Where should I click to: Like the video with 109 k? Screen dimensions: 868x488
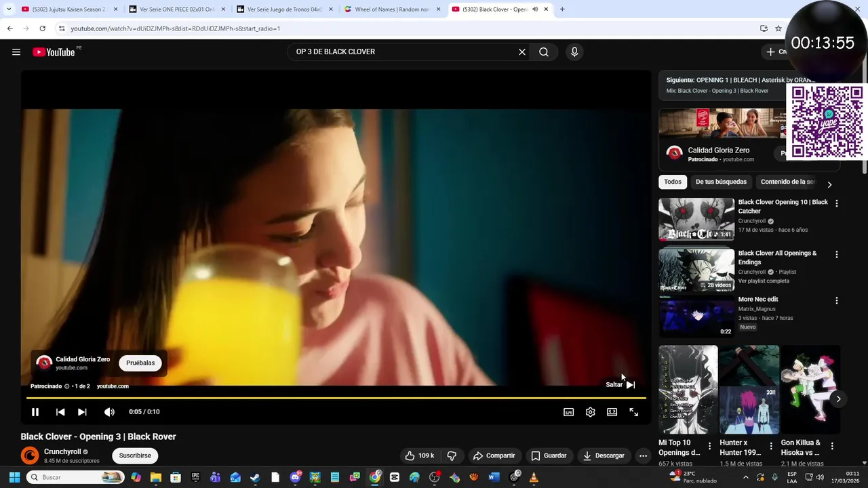click(x=420, y=455)
